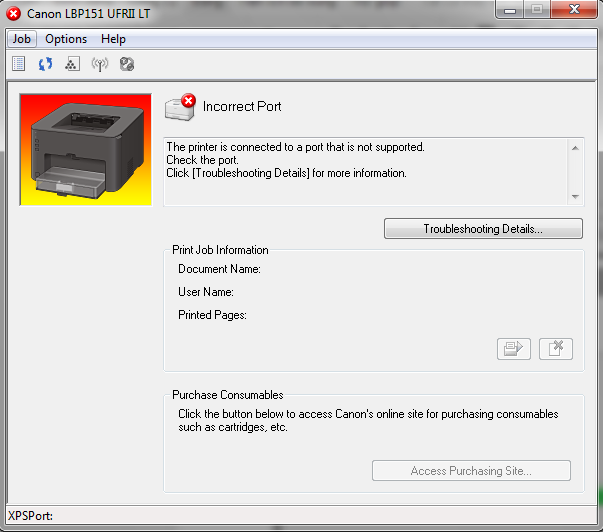This screenshot has height=532, width=603.
Task: Click the cancel print job icon button
Action: [556, 349]
